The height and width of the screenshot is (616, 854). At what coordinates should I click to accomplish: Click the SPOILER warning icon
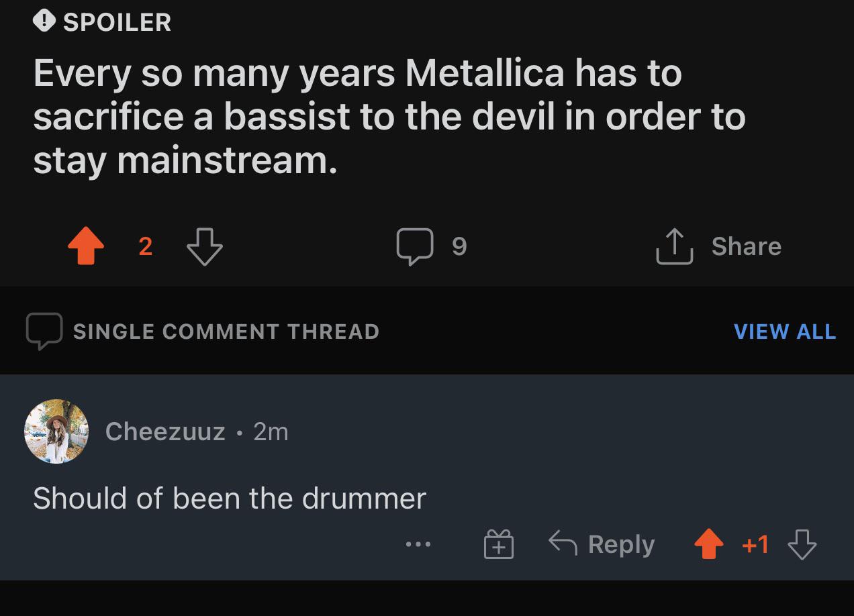tap(42, 22)
